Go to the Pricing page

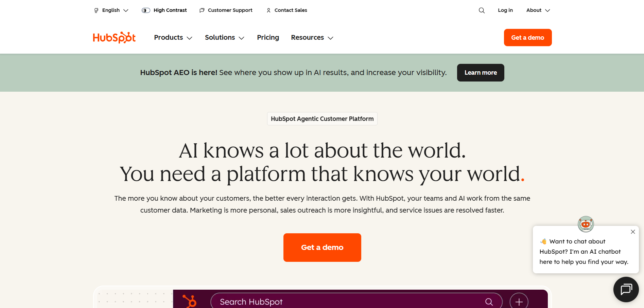pos(268,37)
